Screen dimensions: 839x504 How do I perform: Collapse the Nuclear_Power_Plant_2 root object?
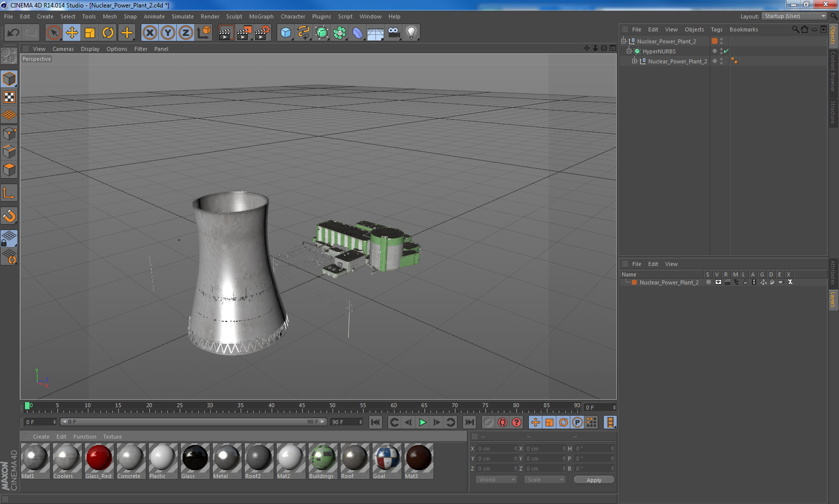[624, 41]
